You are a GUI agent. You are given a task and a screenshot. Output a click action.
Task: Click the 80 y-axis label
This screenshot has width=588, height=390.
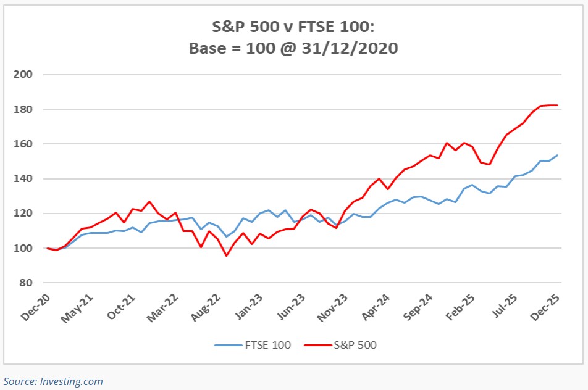(26, 283)
